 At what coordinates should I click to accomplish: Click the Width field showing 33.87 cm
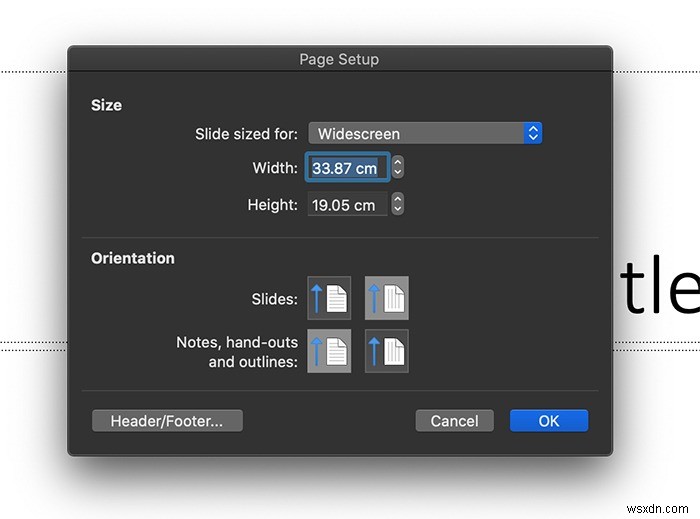click(347, 167)
